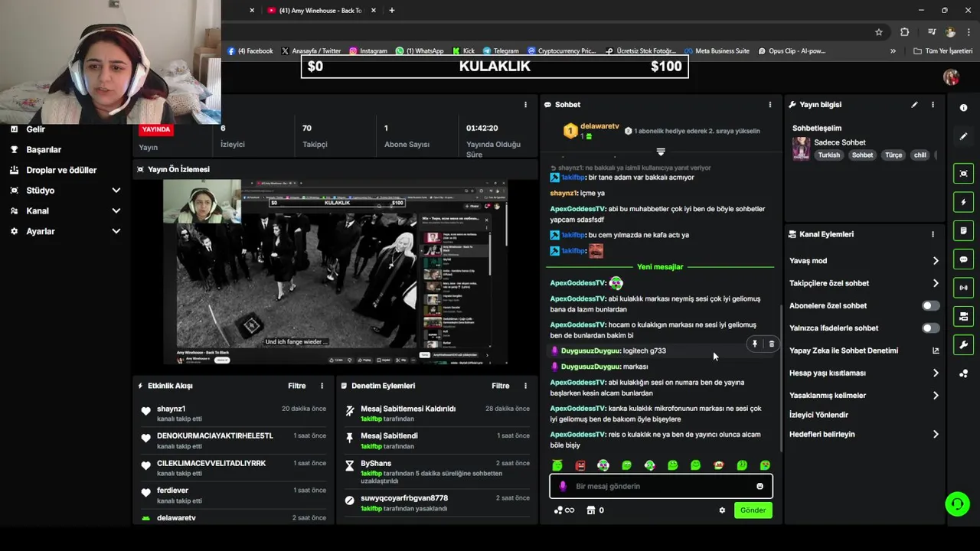Click the chat bubble icon in the right sidebar
The height and width of the screenshot is (551, 980).
(963, 259)
